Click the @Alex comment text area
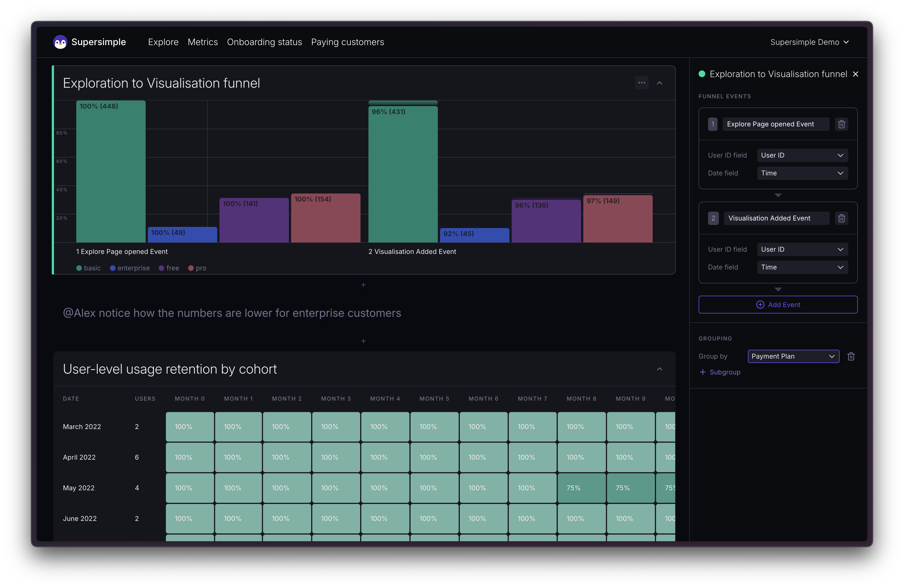The image size is (904, 588). point(232,313)
